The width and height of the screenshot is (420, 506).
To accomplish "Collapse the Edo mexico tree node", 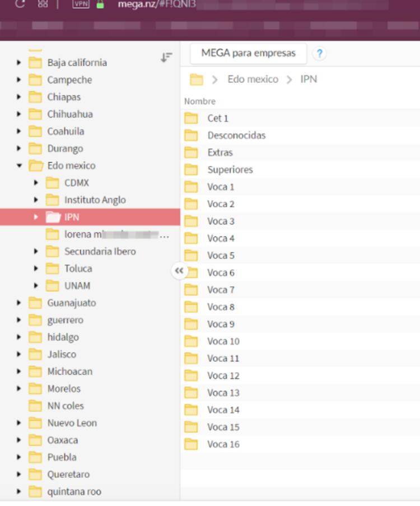I will pyautogui.click(x=20, y=166).
